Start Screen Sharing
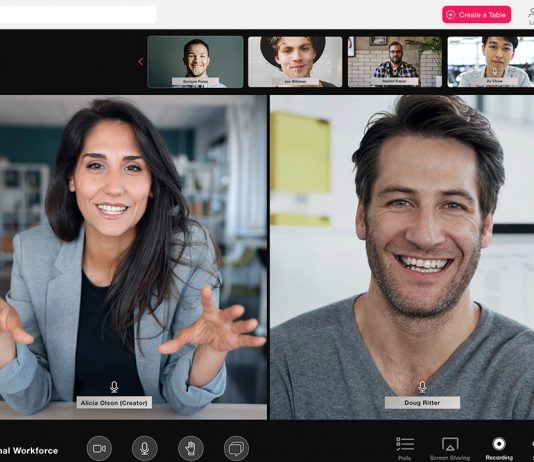534x462 pixels. point(450,448)
